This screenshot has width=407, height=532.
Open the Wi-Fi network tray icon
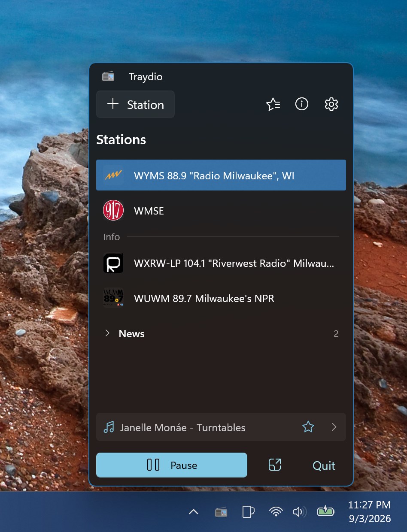click(x=276, y=511)
